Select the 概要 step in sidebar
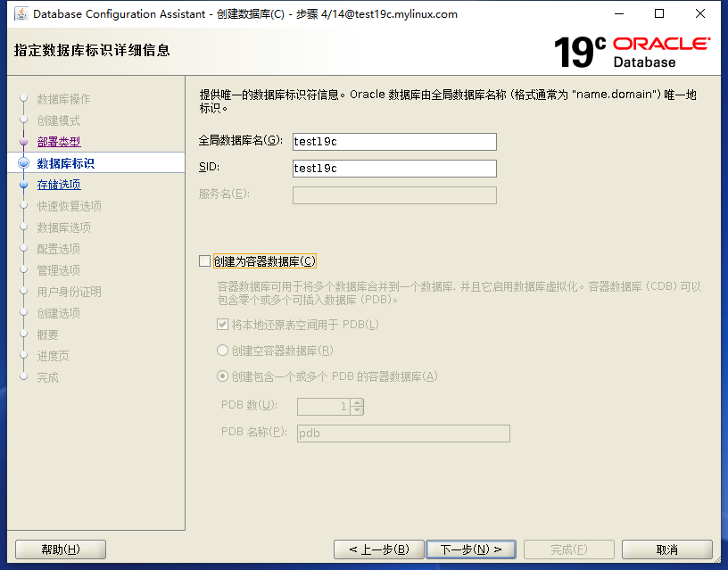Screen dimensions: 728x570 tap(48, 335)
